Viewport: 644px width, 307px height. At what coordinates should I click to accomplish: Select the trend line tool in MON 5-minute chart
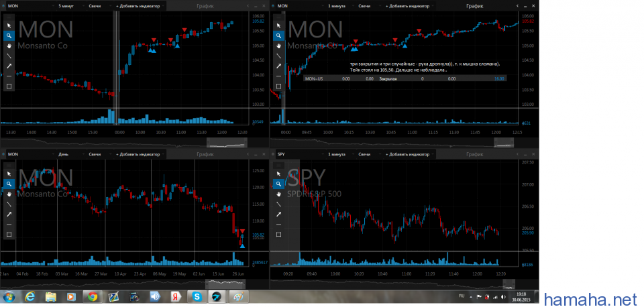[9, 56]
